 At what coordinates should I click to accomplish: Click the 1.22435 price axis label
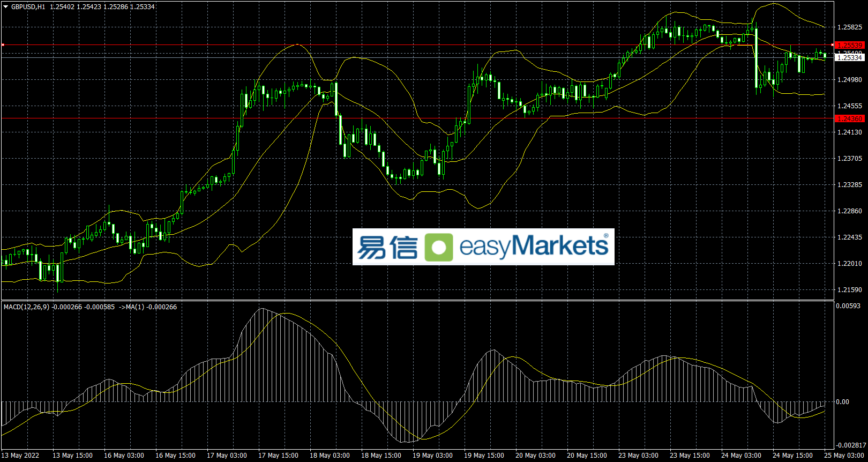(x=849, y=237)
